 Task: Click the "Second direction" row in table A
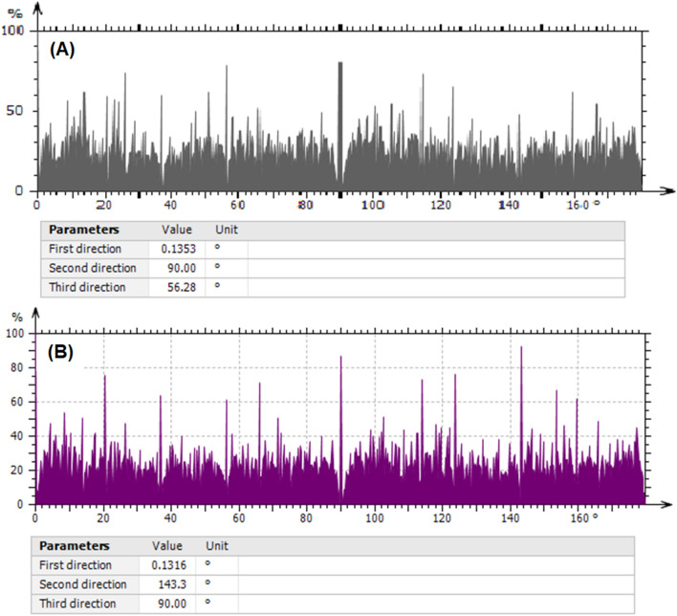(x=333, y=268)
